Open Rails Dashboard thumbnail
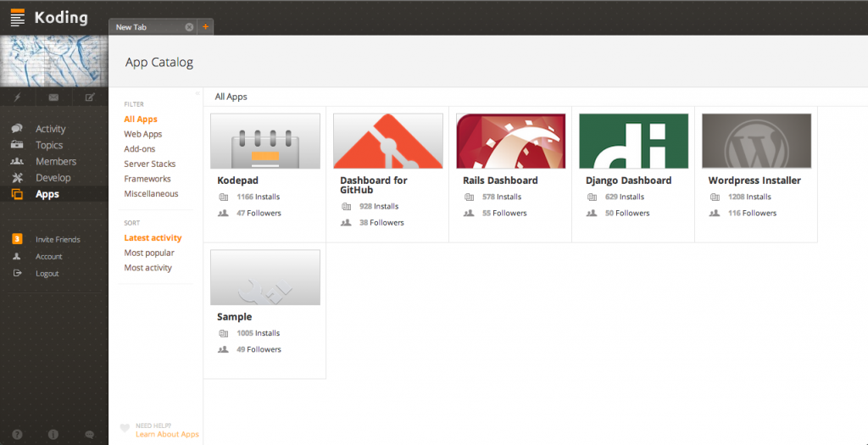868x445 pixels. (x=511, y=142)
